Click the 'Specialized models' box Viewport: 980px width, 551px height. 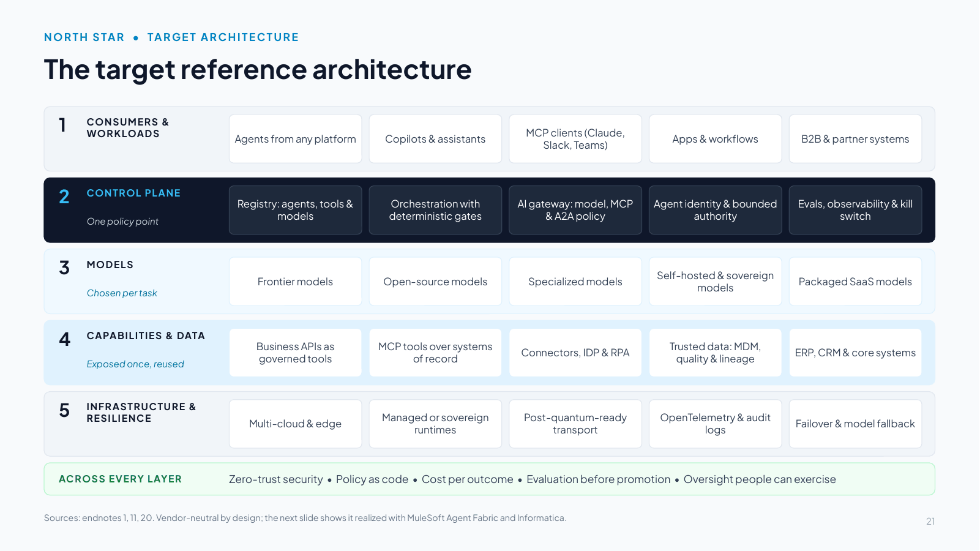pos(575,282)
